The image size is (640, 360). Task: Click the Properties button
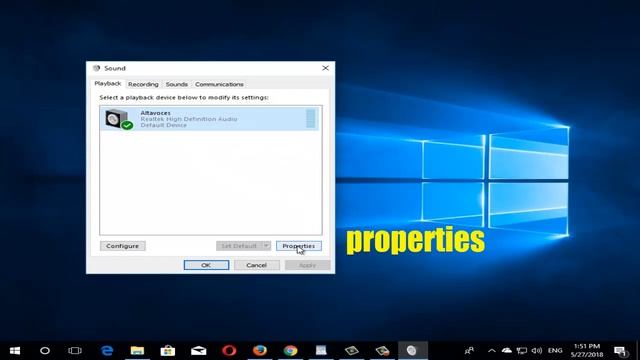point(299,246)
